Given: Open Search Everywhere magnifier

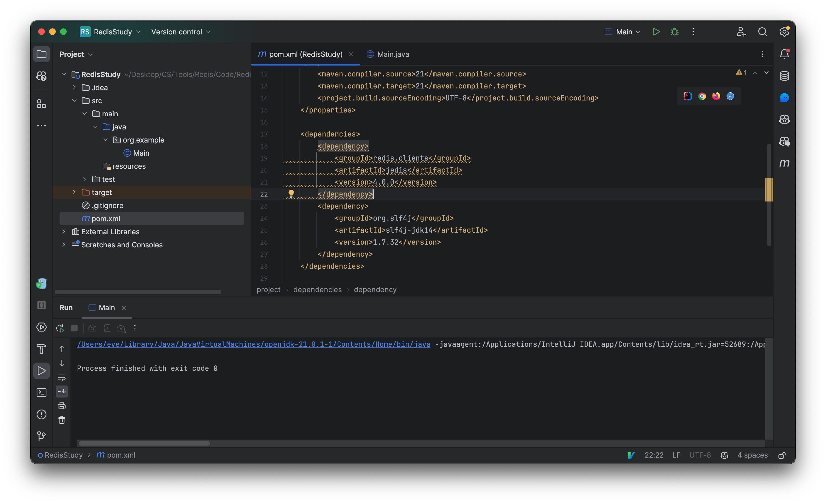Looking at the screenshot, I should click(763, 32).
